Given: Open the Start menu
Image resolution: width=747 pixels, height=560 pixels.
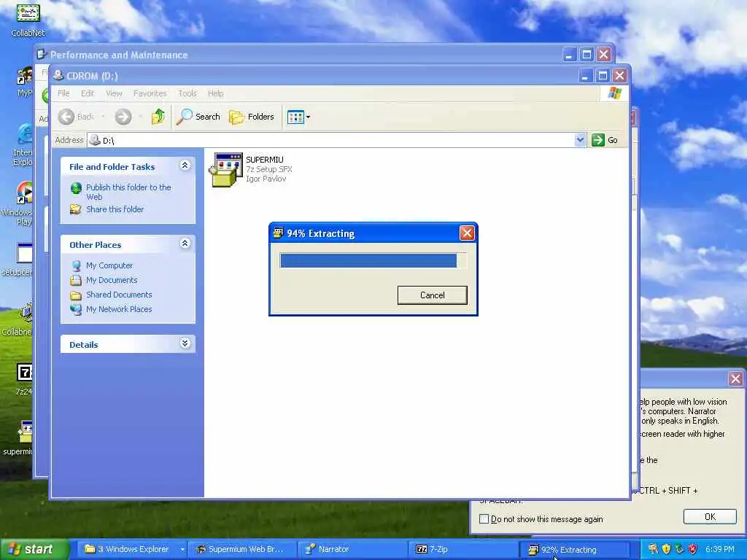Looking at the screenshot, I should [34, 549].
